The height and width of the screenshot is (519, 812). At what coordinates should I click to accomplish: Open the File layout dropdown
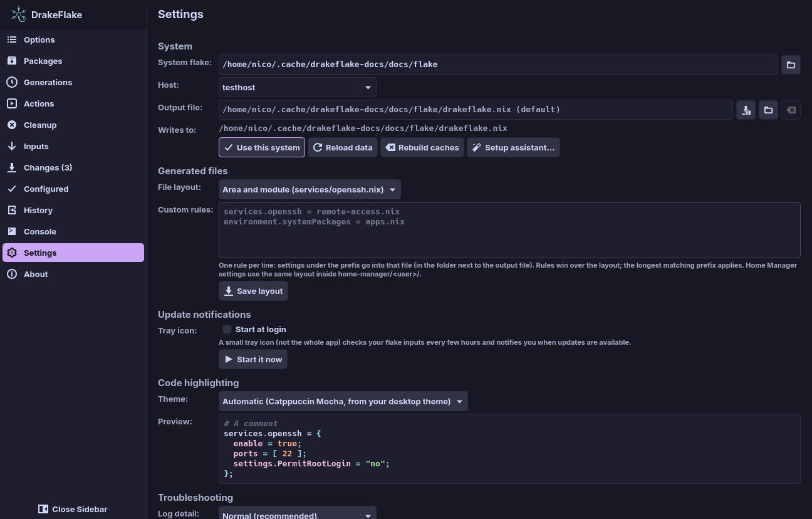[x=310, y=189]
